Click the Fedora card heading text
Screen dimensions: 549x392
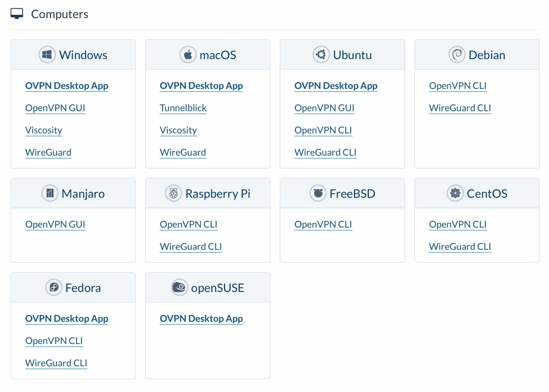(83, 288)
